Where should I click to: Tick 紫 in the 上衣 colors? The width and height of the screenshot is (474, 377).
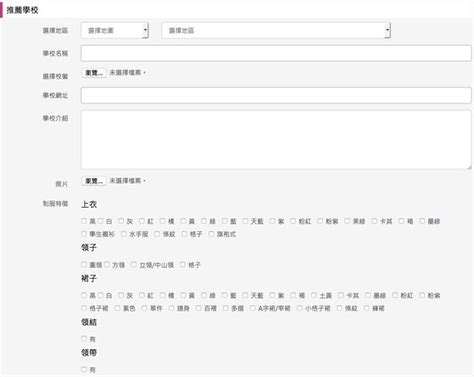(273, 221)
